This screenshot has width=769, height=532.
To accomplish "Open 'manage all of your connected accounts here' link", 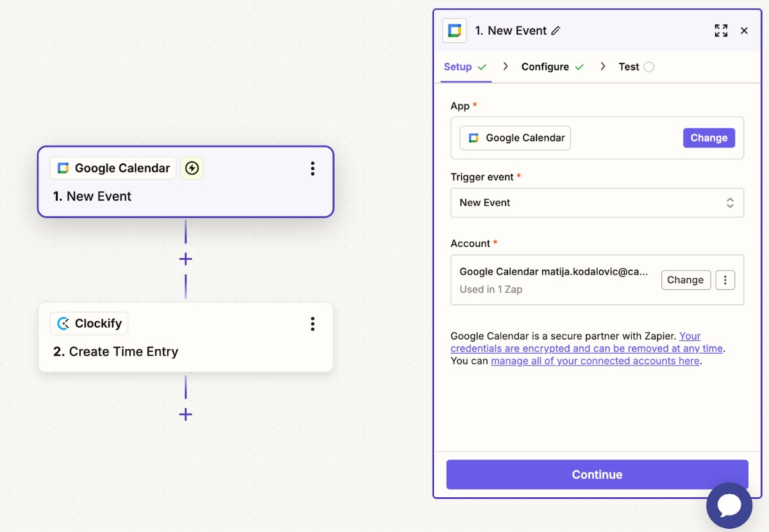I will point(595,361).
